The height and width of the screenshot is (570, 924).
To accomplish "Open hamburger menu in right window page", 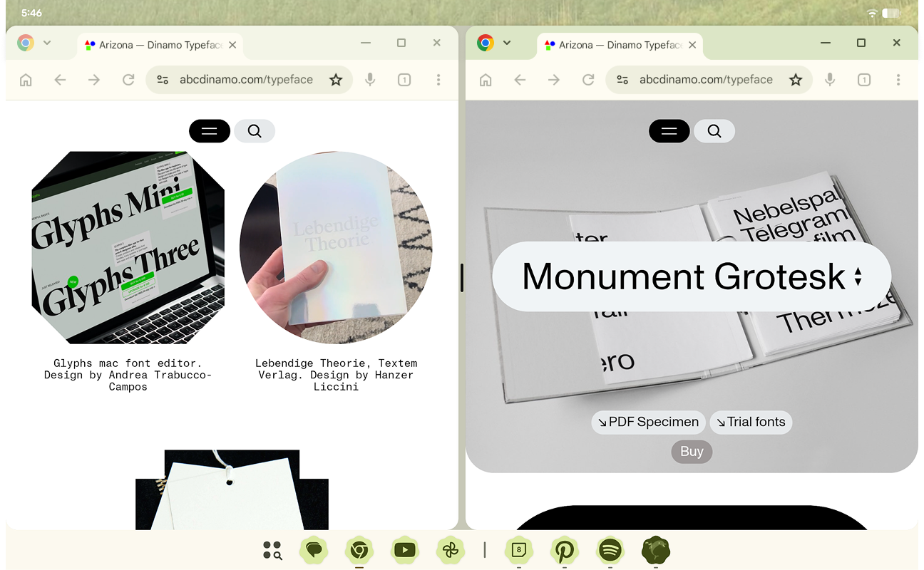I will 669,131.
